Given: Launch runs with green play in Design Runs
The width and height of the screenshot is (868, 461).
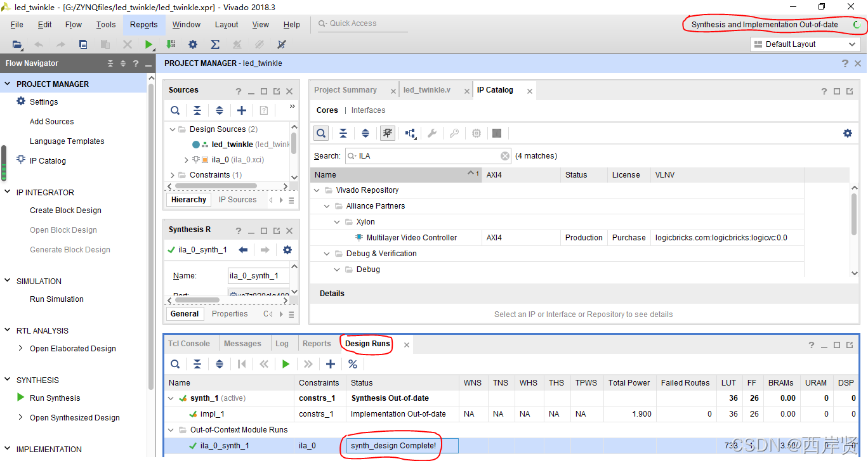Looking at the screenshot, I should pos(286,364).
